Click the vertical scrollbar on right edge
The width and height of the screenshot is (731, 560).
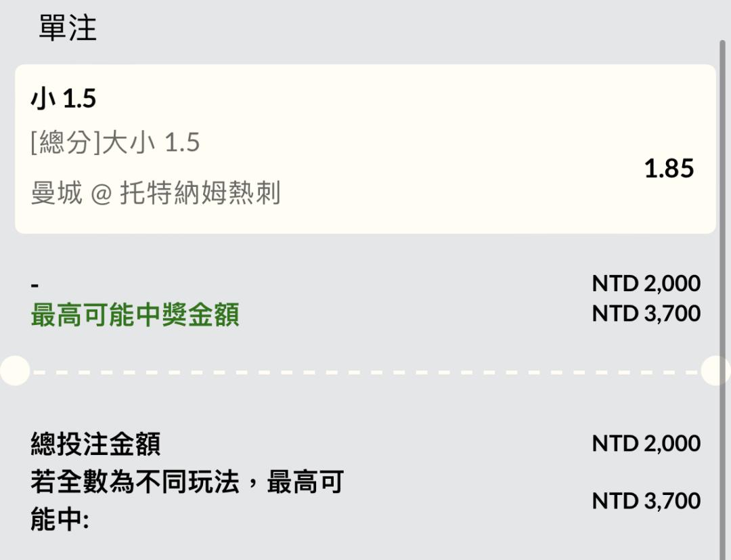[x=723, y=299]
